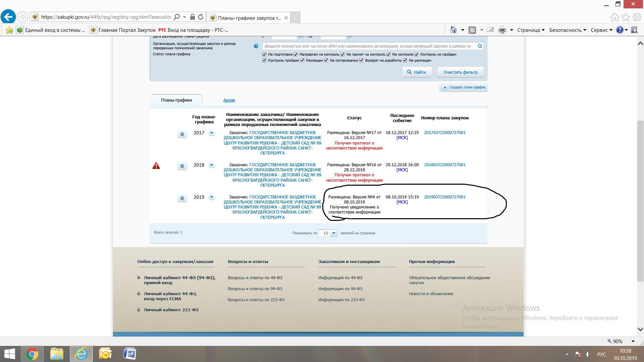Click Создать план-график button
The height and width of the screenshot is (362, 644).
click(x=464, y=87)
